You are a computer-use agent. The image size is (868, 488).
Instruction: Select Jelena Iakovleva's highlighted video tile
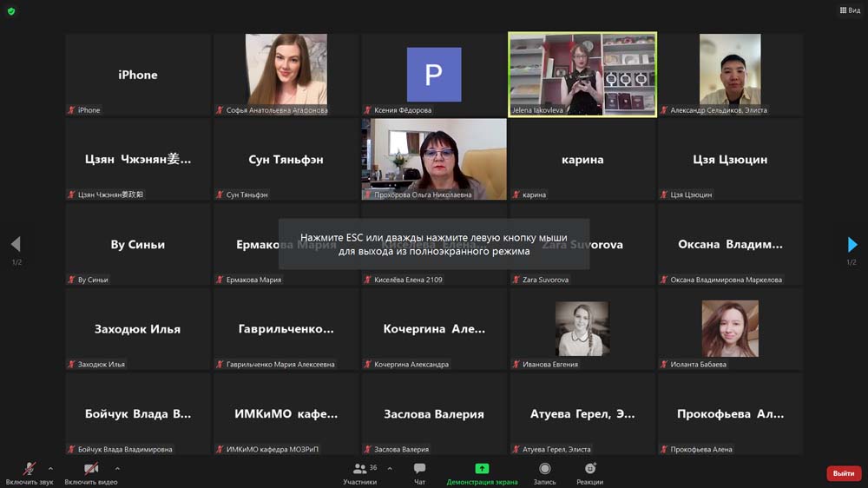[x=582, y=74]
